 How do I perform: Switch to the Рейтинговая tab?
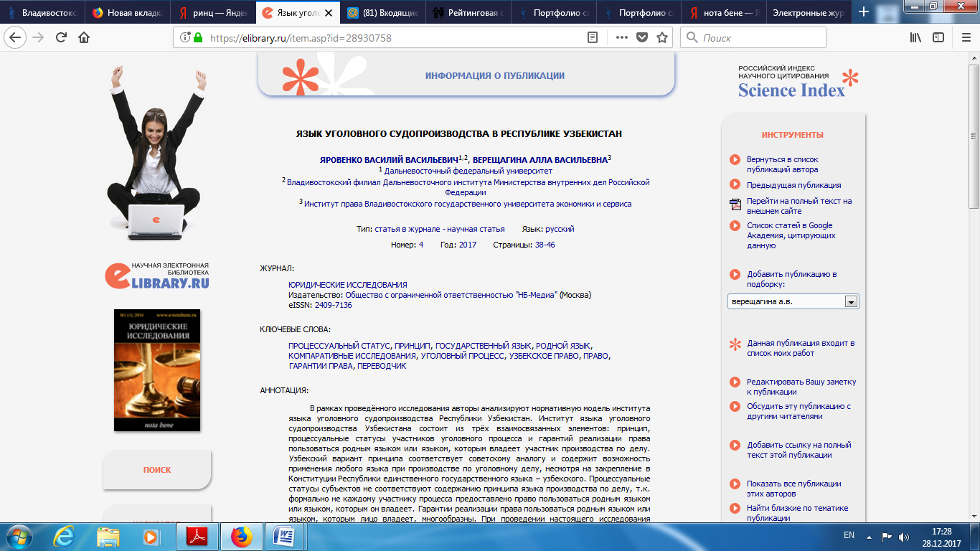(x=468, y=12)
